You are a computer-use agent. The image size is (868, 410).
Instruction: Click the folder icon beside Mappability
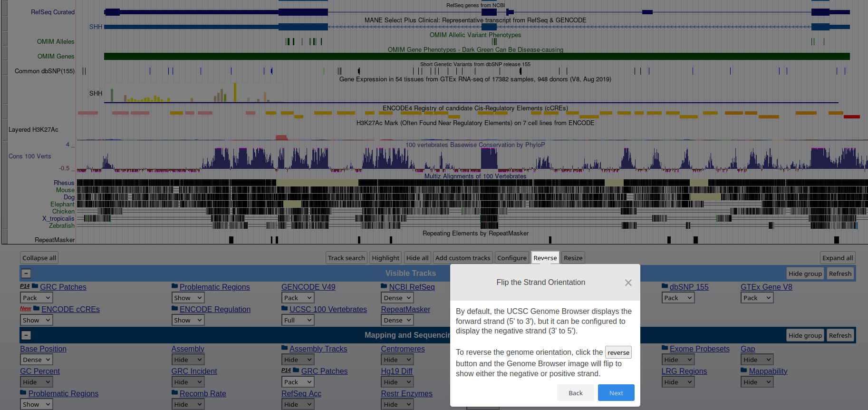point(743,371)
